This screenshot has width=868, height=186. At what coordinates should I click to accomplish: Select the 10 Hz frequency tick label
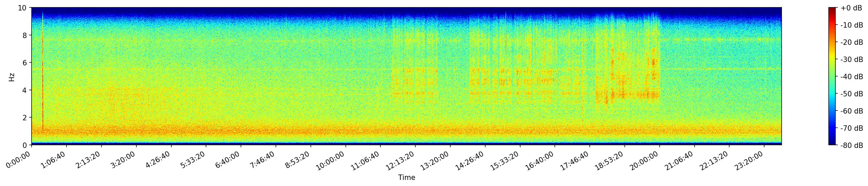(22, 8)
